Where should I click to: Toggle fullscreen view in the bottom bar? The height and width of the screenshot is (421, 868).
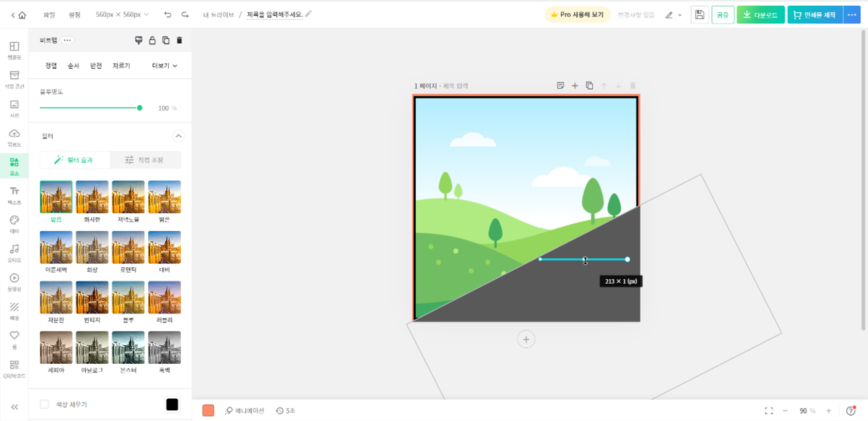click(769, 411)
